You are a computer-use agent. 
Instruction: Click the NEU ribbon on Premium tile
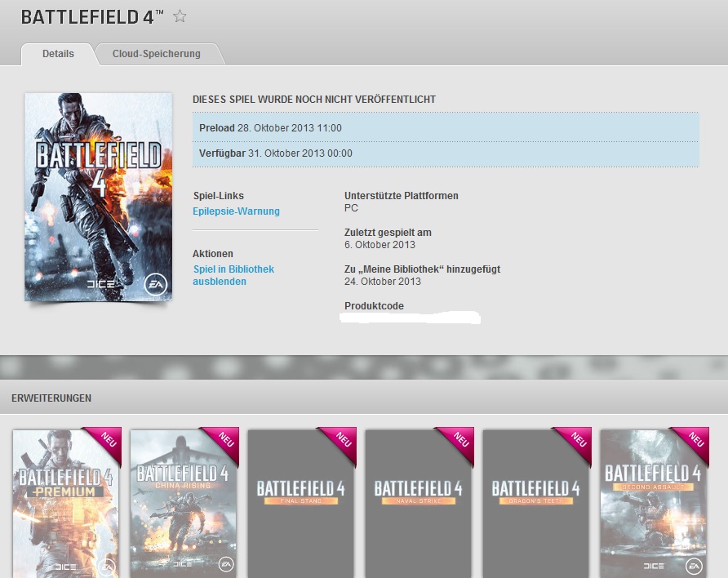coord(107,442)
